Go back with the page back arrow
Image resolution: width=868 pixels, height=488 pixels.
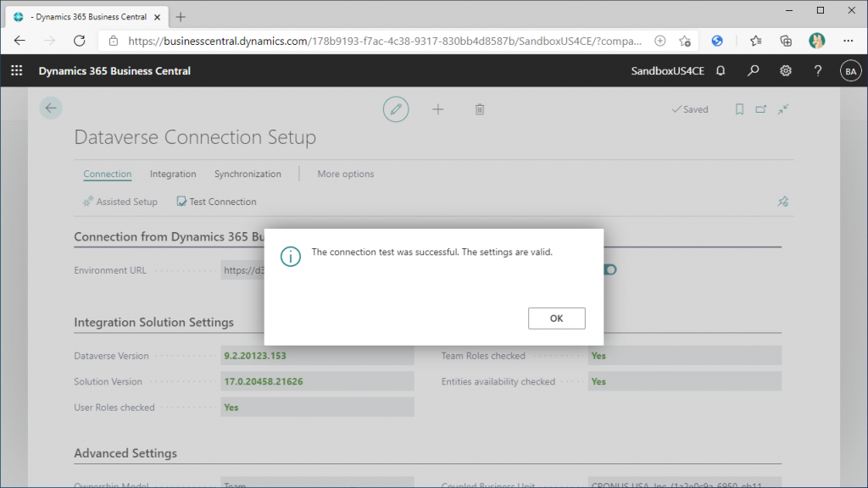tap(51, 108)
